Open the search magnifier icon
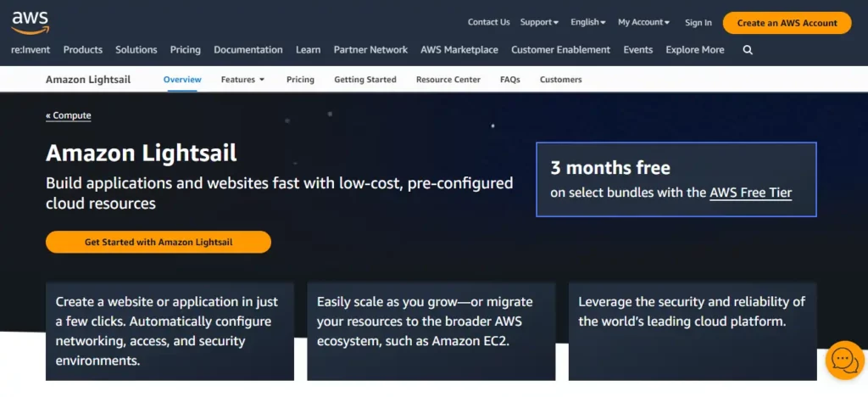The width and height of the screenshot is (868, 397). click(x=748, y=50)
